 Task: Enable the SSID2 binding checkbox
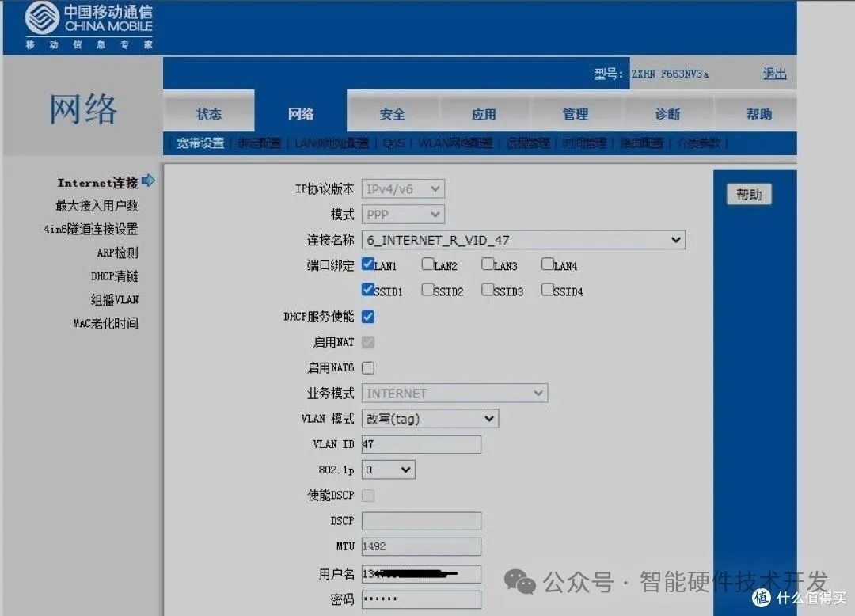[x=427, y=290]
